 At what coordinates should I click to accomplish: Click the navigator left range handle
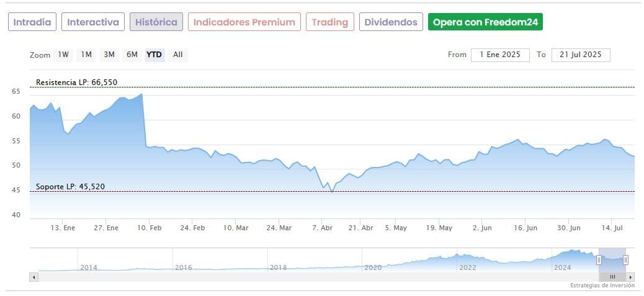[599, 260]
